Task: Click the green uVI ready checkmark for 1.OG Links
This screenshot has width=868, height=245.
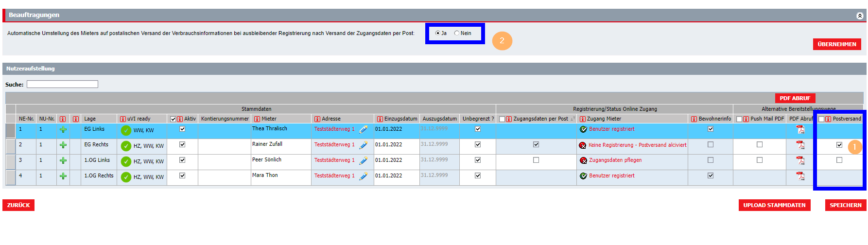Action: tap(126, 161)
